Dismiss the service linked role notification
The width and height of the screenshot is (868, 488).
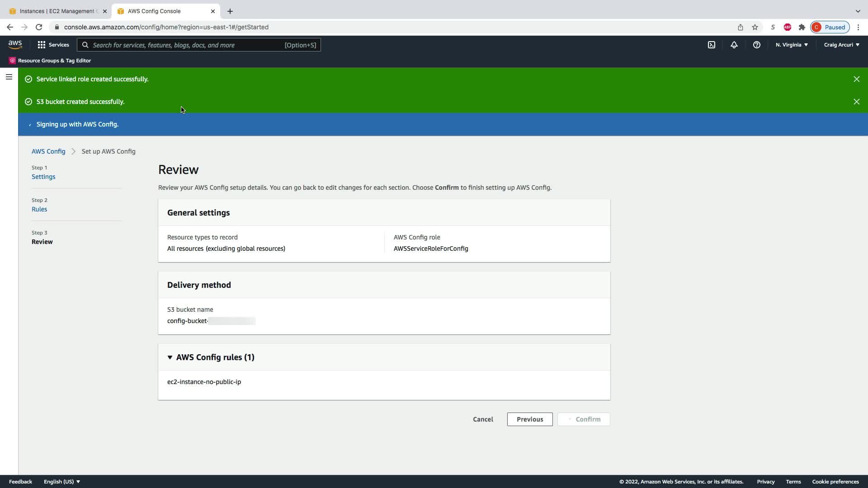856,79
